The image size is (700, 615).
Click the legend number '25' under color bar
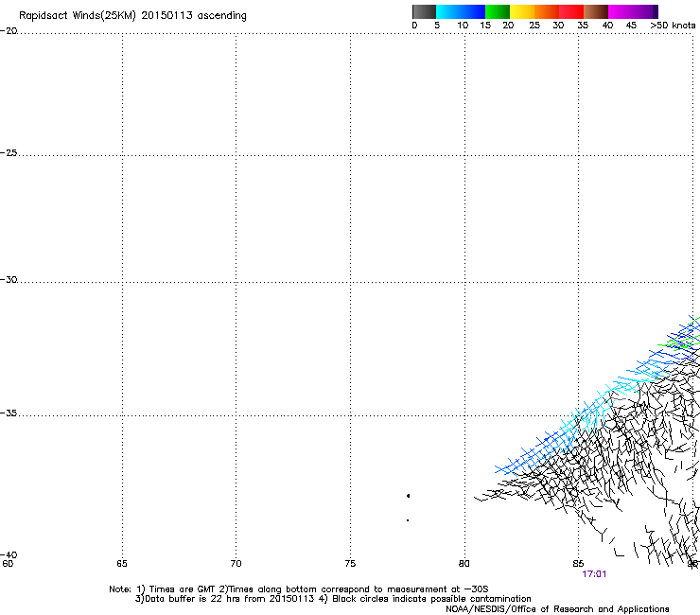(x=534, y=26)
